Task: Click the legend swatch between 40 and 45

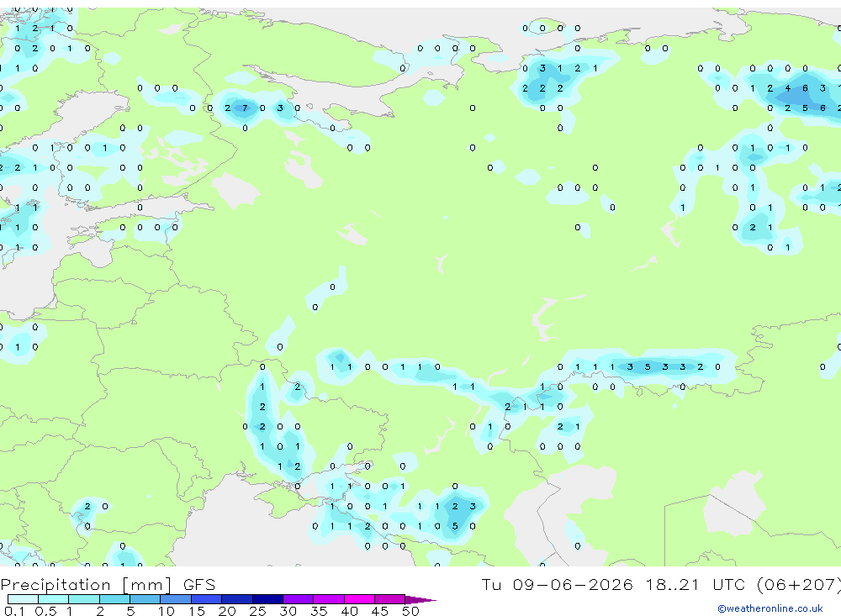Action: tap(359, 599)
